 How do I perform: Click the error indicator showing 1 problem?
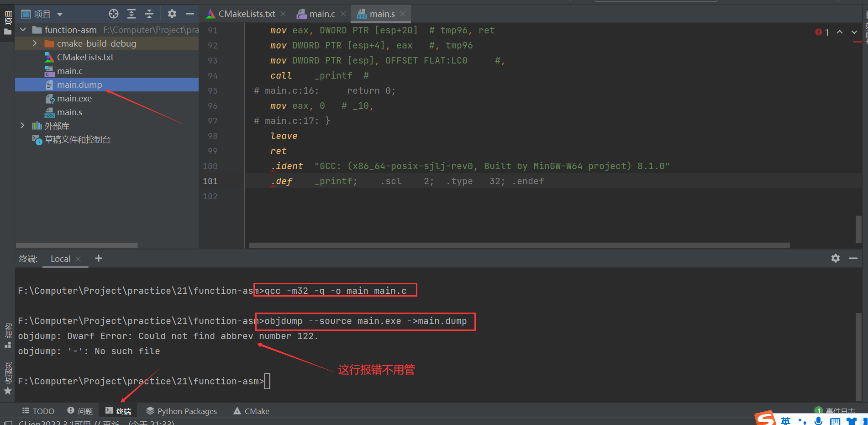coord(822,32)
